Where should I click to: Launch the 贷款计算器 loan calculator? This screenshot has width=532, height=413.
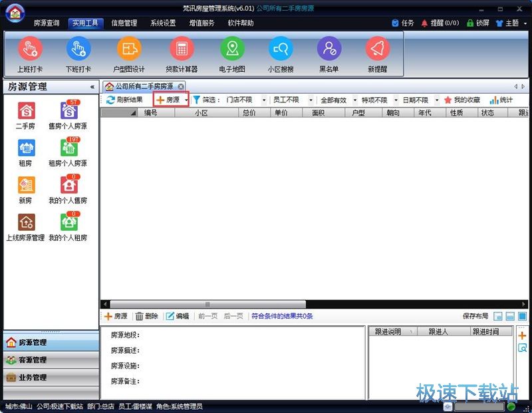[180, 53]
